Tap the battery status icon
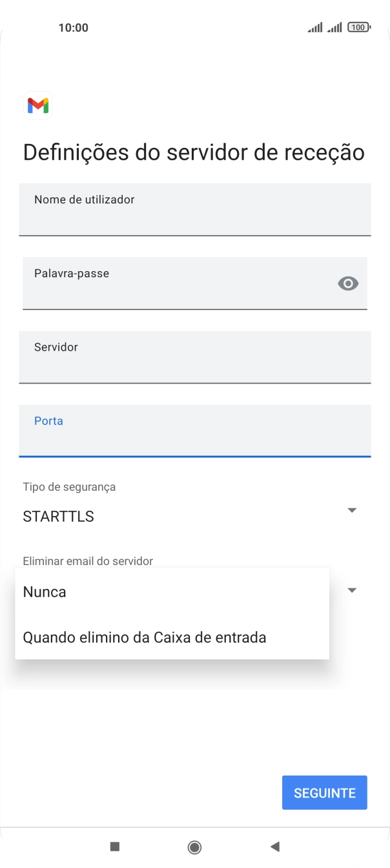 (x=360, y=27)
